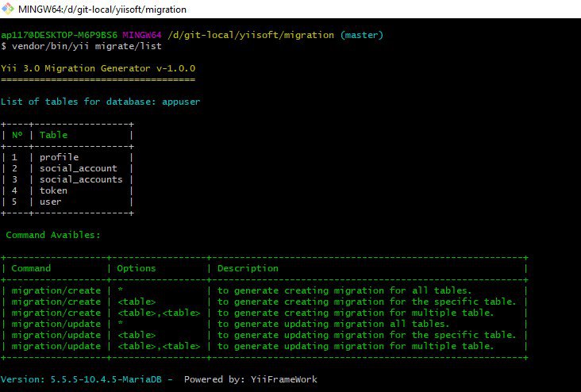This screenshot has height=392, width=581.
Task: Click migration/create in the all tables row
Action: (56, 290)
